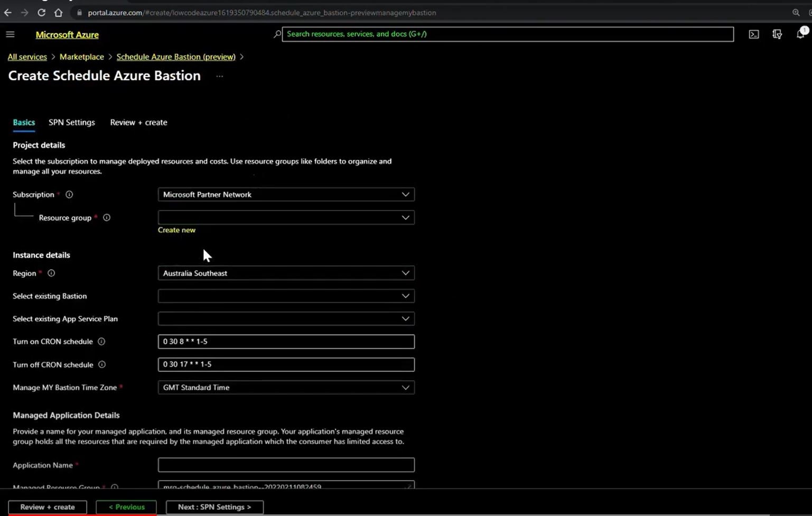812x516 pixels.
Task: Click the site lock icon in the address bar
Action: (x=79, y=13)
